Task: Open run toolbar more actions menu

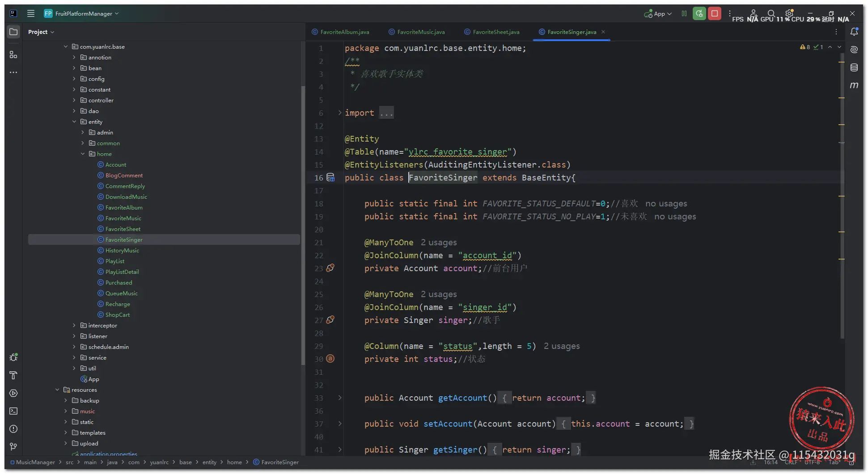Action: point(730,13)
